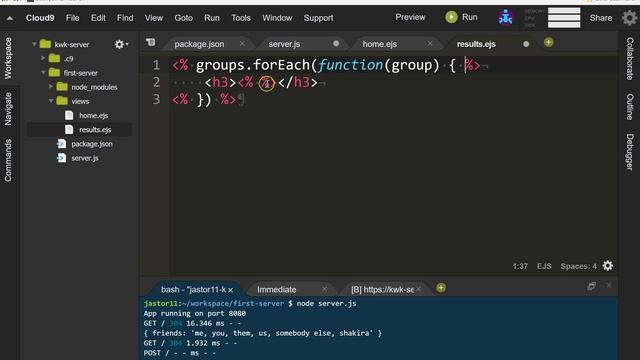Click the server.js file icon in tree
640x360 pixels.
(61, 158)
